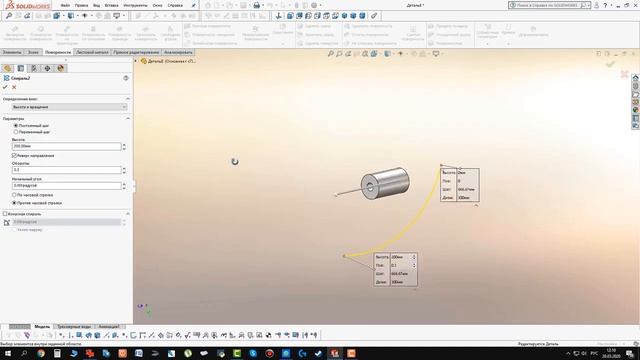Open the DimXpertManager crosshair tab icon
Viewport: 640px width, 360px height.
click(47, 68)
